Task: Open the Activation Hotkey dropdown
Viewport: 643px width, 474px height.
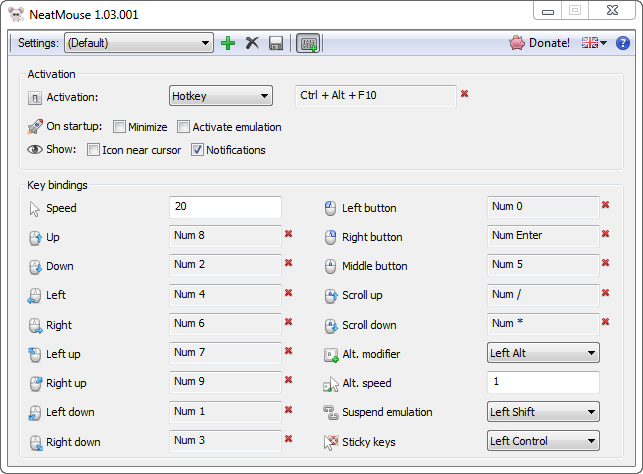Action: (221, 96)
